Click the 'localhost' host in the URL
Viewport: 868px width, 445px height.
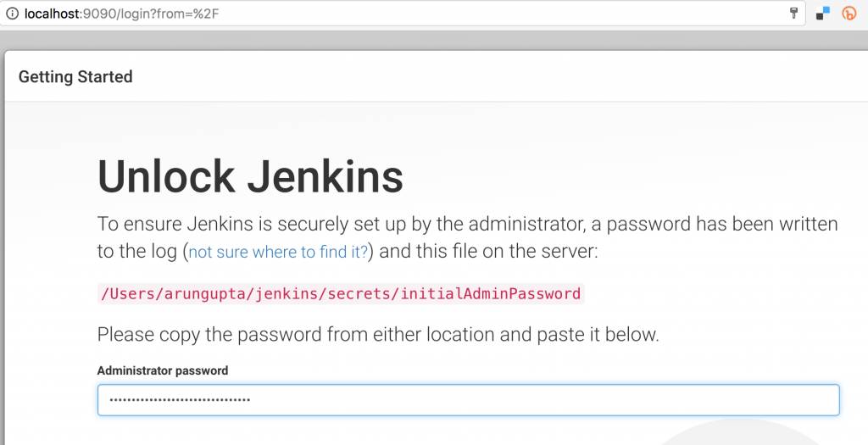click(x=52, y=14)
